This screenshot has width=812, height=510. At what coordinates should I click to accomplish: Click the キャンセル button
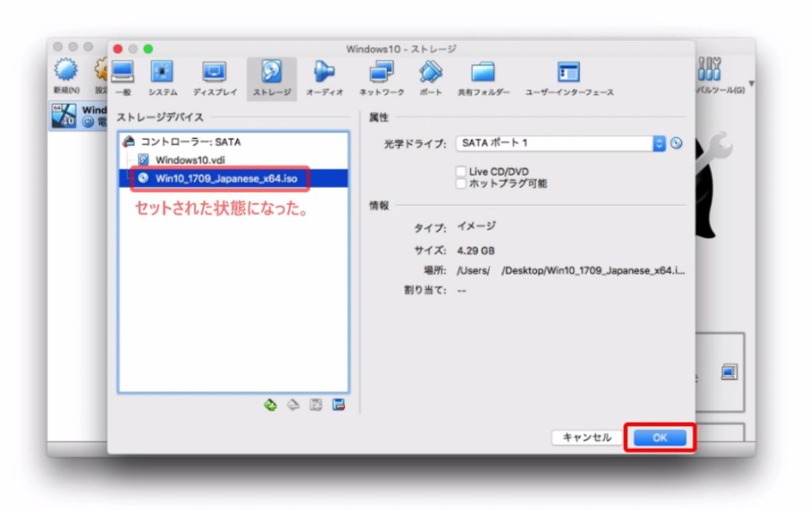[587, 438]
